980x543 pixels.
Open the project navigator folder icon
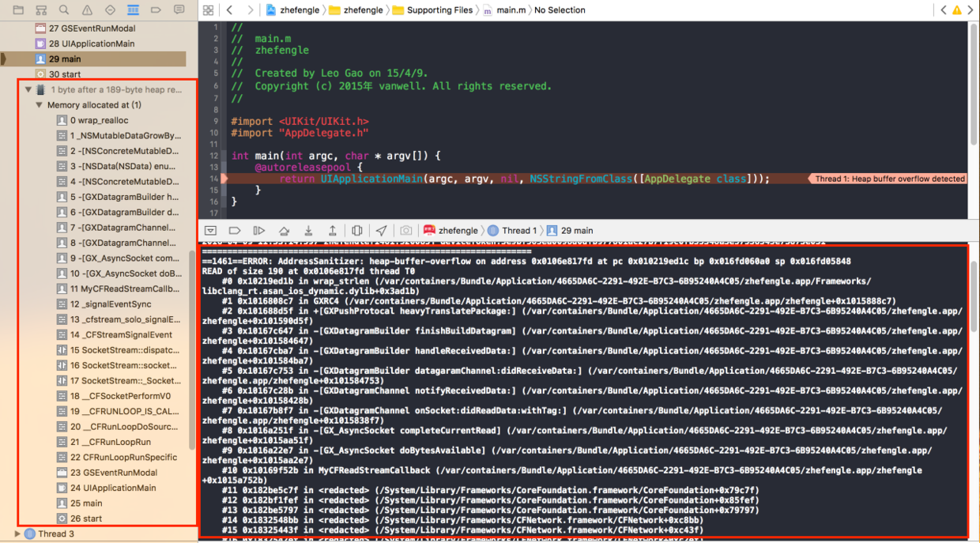tap(18, 10)
